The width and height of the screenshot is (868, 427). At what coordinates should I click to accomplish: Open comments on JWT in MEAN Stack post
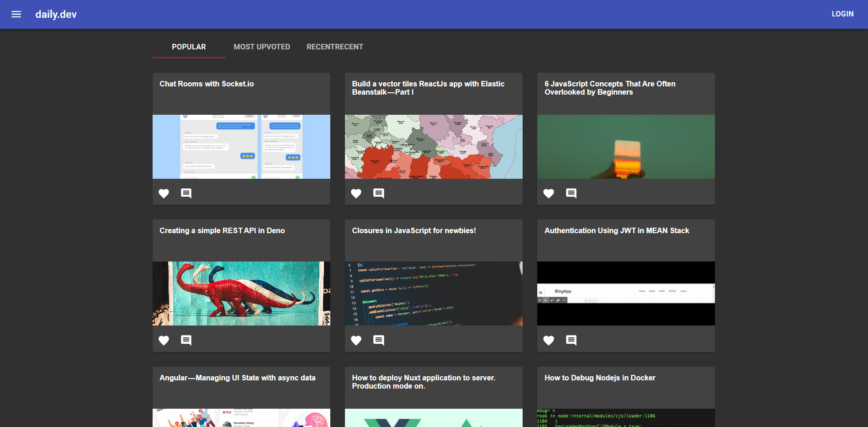click(x=571, y=340)
